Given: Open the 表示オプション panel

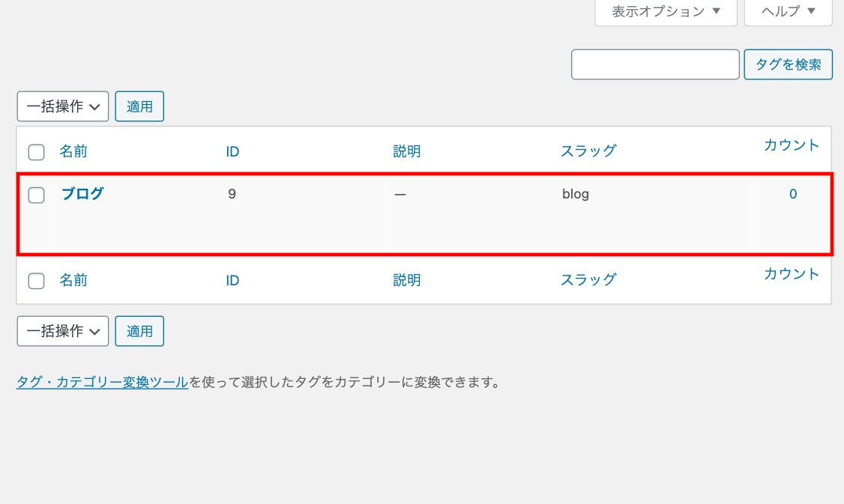Looking at the screenshot, I should click(x=664, y=12).
